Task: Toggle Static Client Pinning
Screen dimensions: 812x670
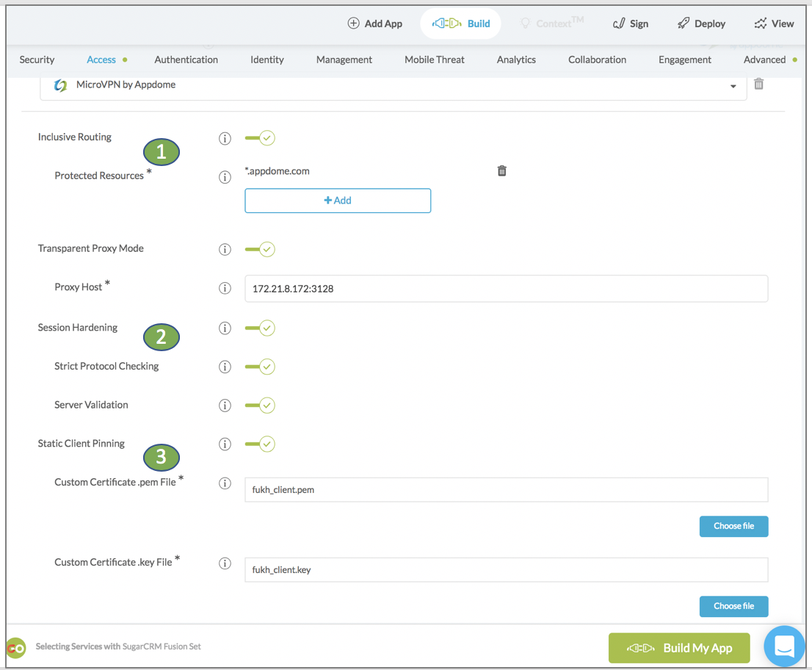Action: coord(260,444)
